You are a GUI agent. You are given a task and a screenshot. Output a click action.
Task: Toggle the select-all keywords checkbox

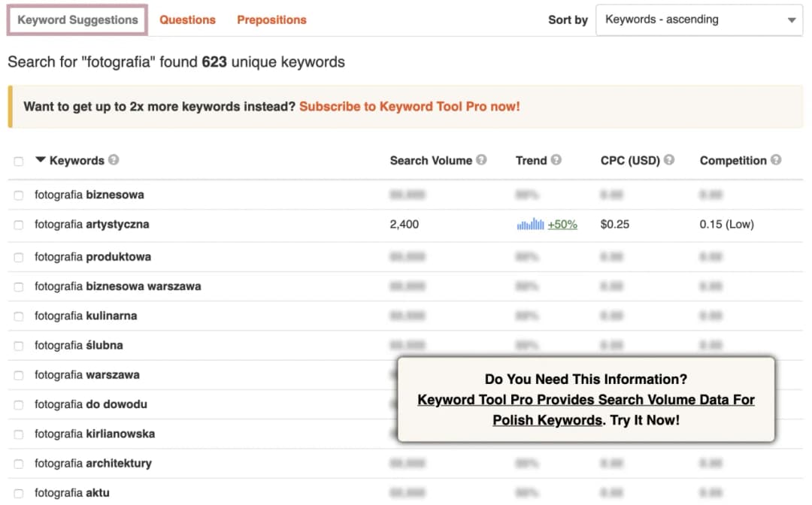pos(19,161)
